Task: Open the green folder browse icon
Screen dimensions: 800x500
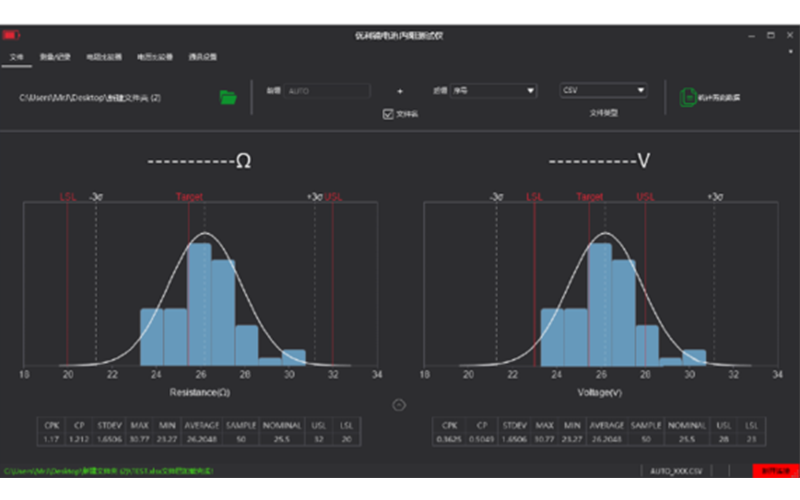Action: point(228,97)
